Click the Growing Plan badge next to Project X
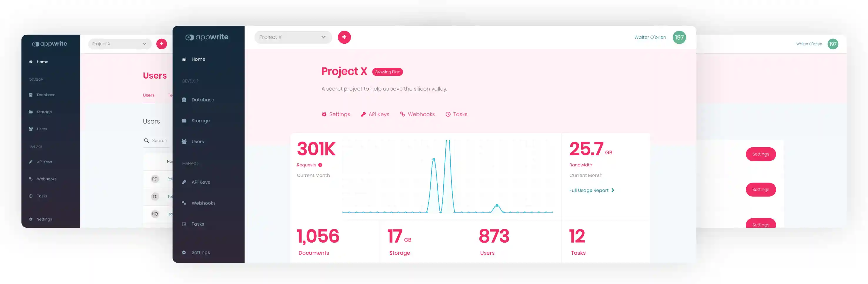868x284 pixels. (x=387, y=72)
